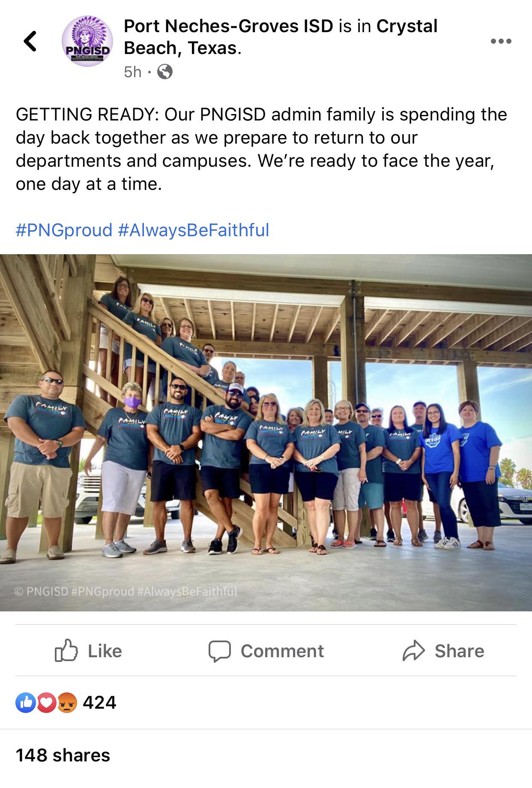Image resolution: width=532 pixels, height=788 pixels.
Task: Click the Comment button label
Action: tap(282, 651)
